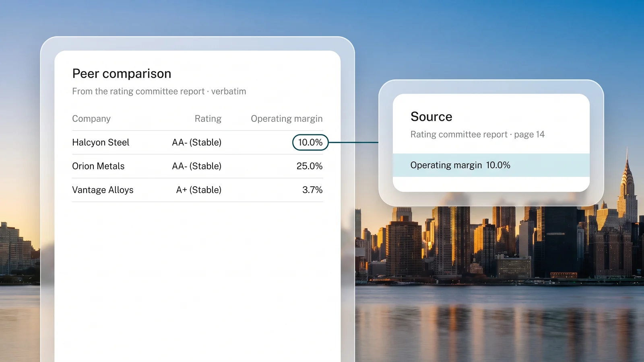The width and height of the screenshot is (644, 362).
Task: Select the Vantage Alloys company name
Action: tap(103, 190)
